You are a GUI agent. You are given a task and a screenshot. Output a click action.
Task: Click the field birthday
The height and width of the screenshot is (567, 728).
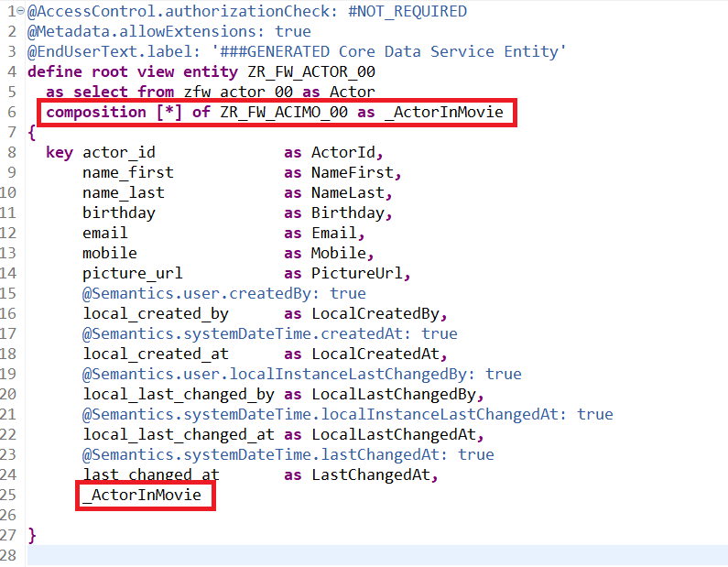(119, 213)
